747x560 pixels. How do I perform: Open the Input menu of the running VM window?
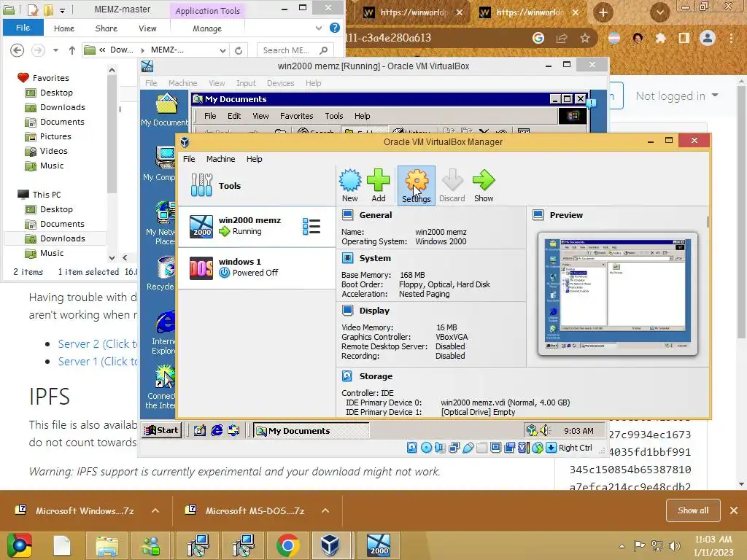[247, 83]
